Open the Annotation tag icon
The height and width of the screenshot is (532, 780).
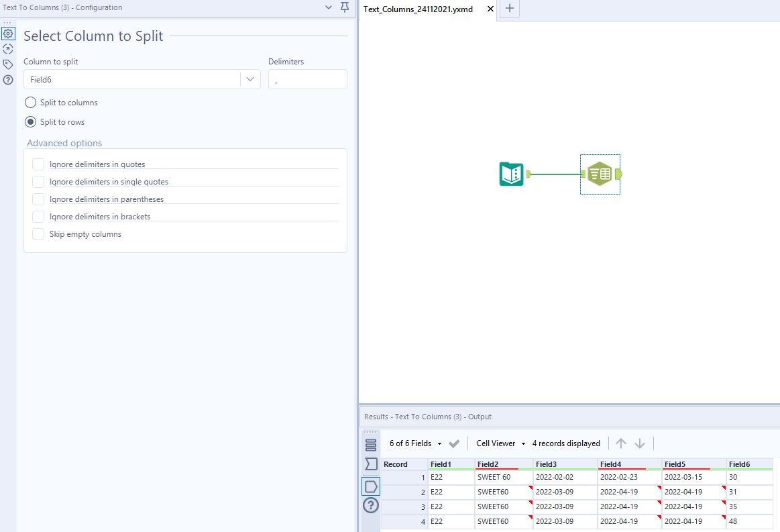coord(8,64)
